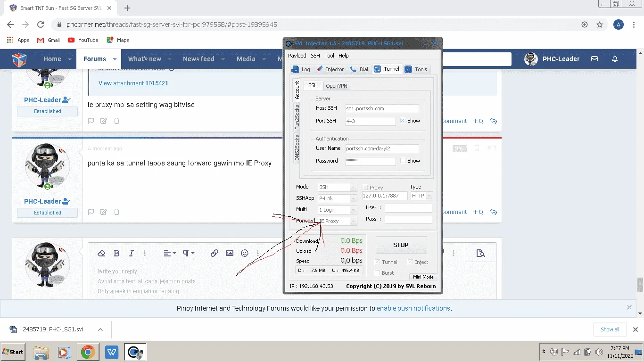Expand the proxy Type dropdown showing HTTP
Screen dimensions: 644x362
(x=429, y=196)
